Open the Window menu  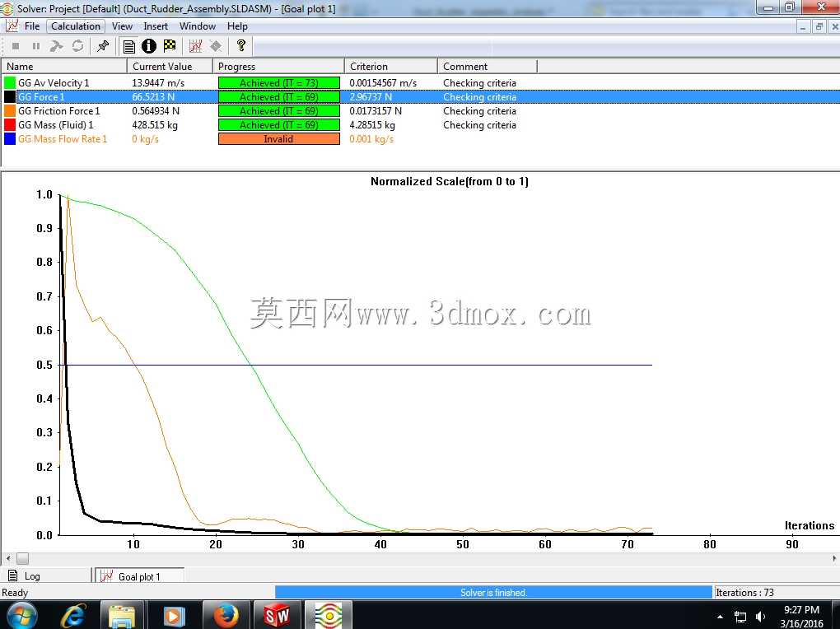(x=197, y=26)
